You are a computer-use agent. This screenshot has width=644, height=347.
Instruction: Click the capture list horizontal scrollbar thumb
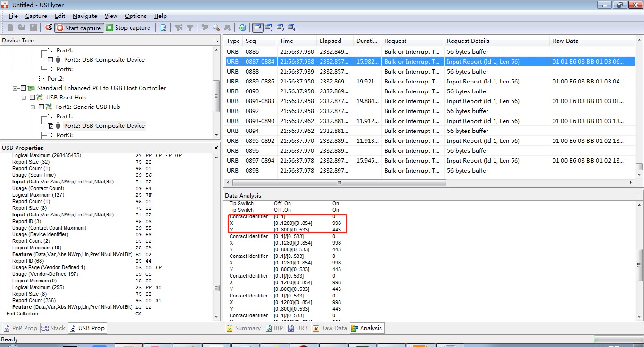pyautogui.click(x=339, y=182)
